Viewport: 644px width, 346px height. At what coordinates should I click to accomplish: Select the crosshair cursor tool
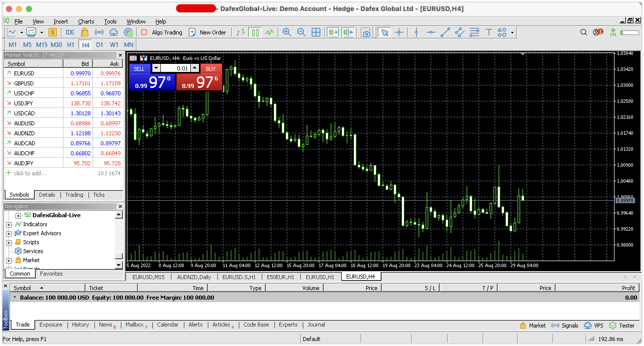click(x=399, y=32)
